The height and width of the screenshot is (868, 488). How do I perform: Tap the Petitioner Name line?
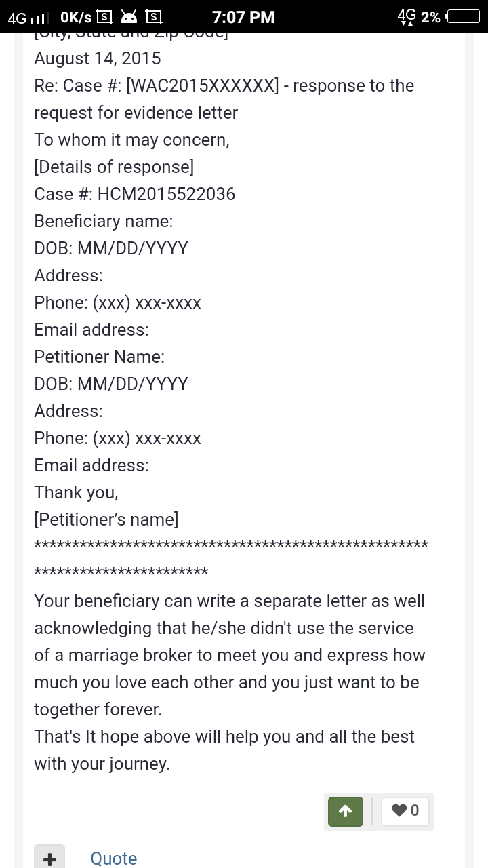click(x=100, y=357)
